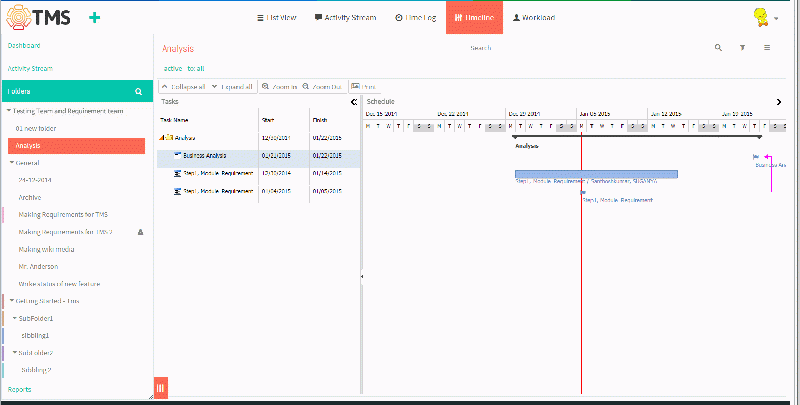Open the Workload tab
Image resolution: width=800 pixels, height=405 pixels.
534,17
